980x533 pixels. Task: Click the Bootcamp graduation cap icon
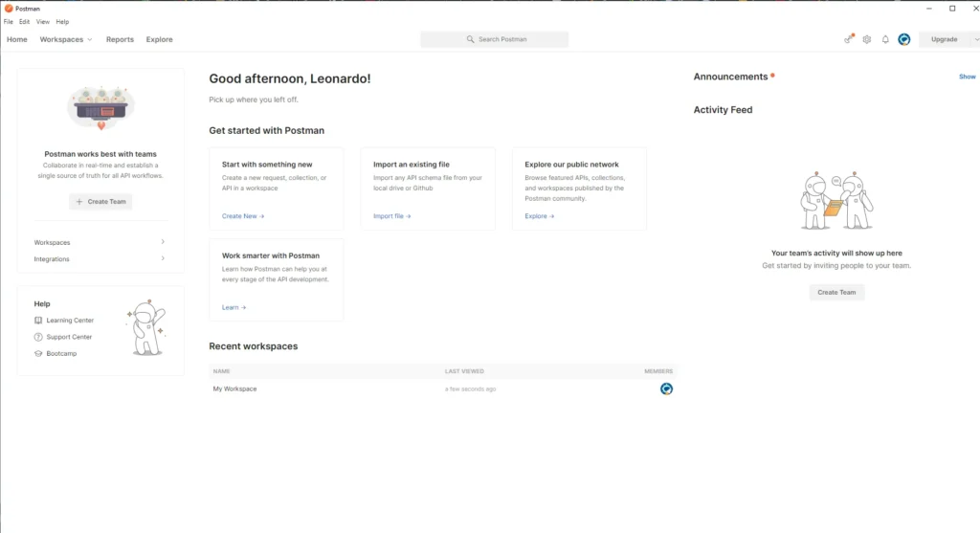click(x=38, y=354)
